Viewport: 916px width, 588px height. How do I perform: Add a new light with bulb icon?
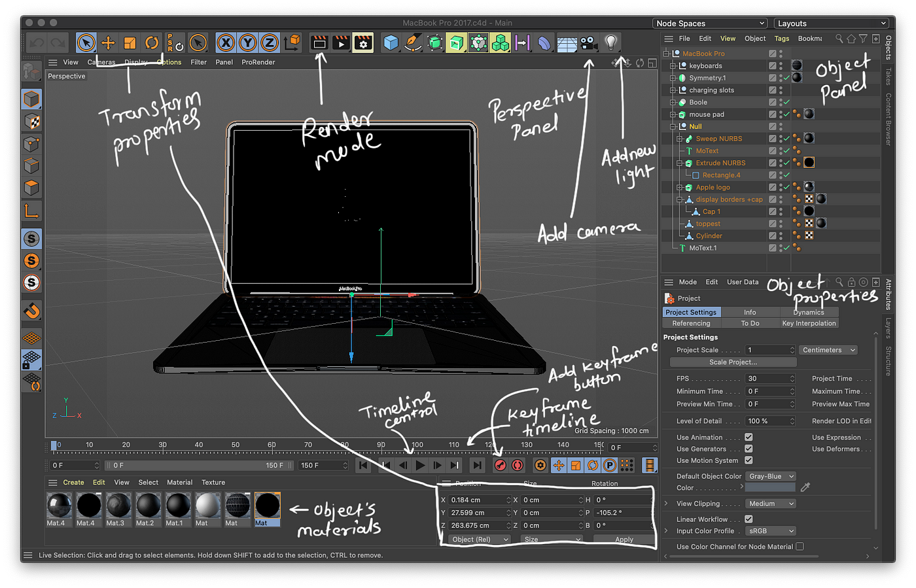pos(610,43)
